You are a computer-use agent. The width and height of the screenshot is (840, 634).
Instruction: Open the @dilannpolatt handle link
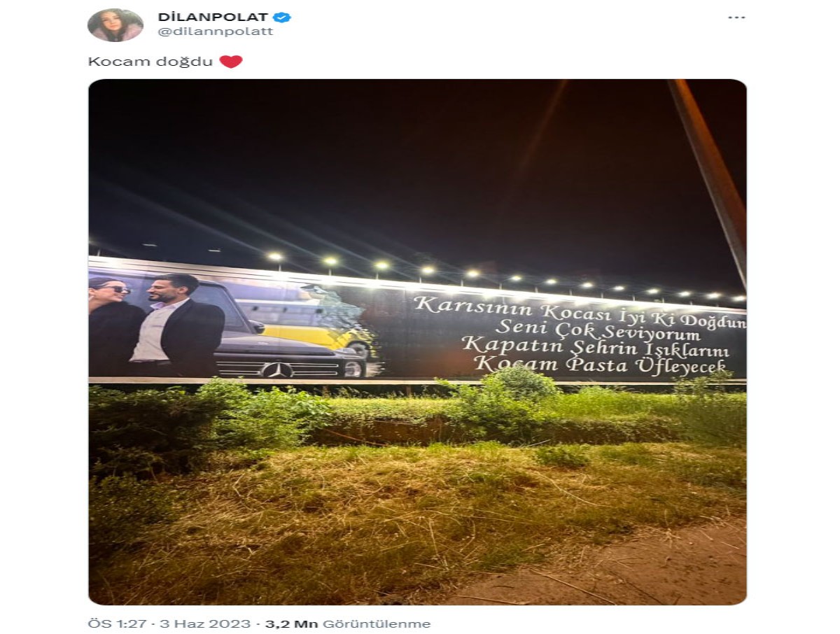(x=216, y=31)
